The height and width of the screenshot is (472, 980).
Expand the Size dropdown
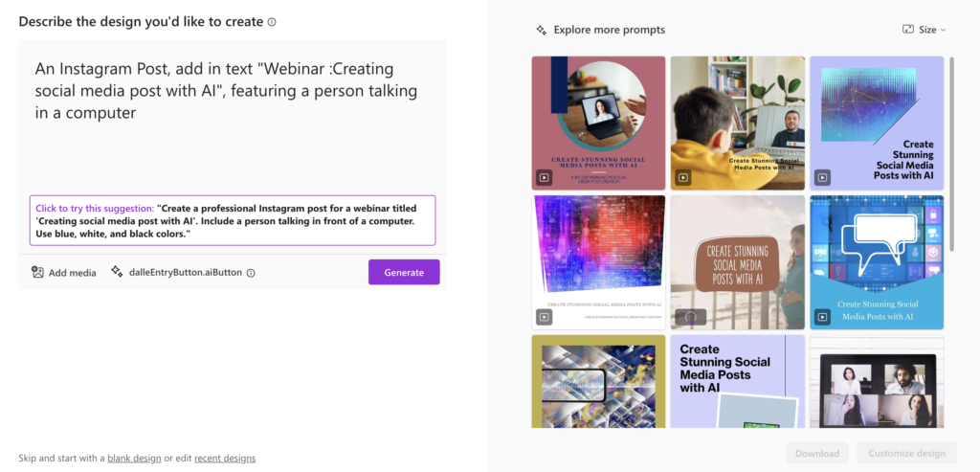924,30
